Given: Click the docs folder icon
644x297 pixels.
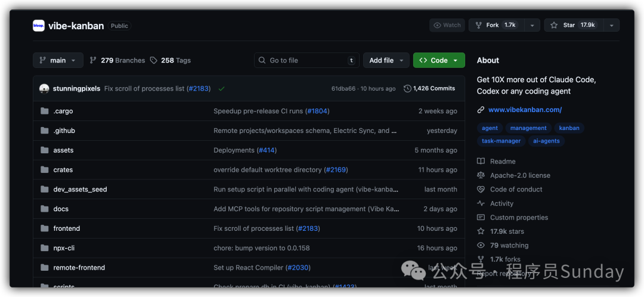Looking at the screenshot, I should [x=44, y=209].
